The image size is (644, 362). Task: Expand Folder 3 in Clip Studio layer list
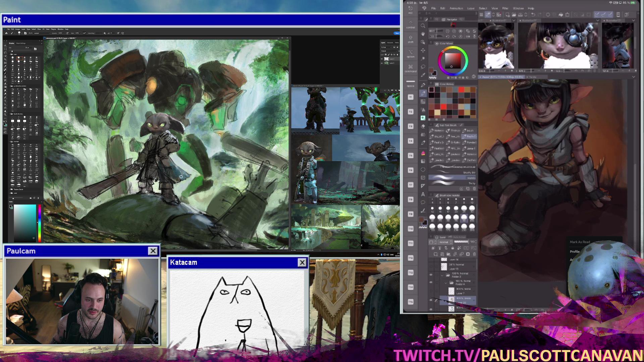coord(442,275)
